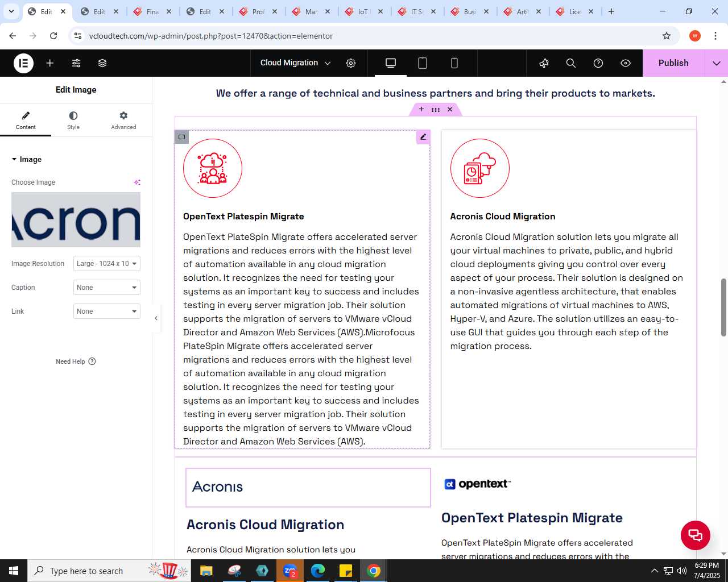Click the edit pencil on the widget

(423, 137)
